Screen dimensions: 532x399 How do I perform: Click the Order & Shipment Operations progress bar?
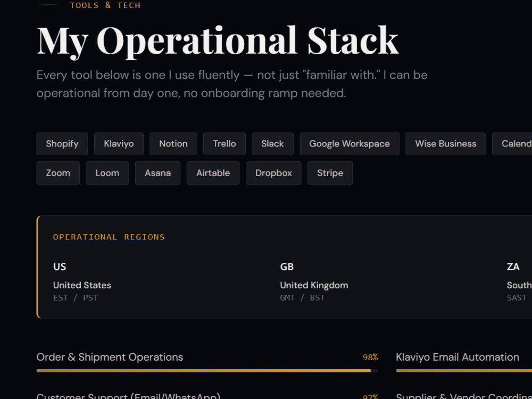point(207,371)
